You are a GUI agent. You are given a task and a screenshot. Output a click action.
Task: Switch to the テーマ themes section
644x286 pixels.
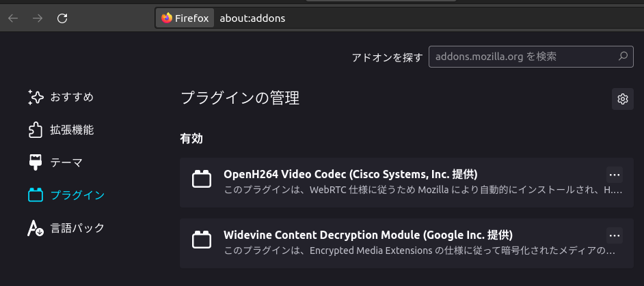pyautogui.click(x=55, y=162)
